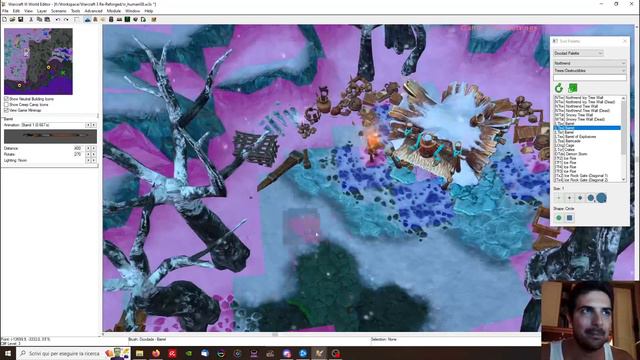The width and height of the screenshot is (640, 360).
Task: Toggle Show Neutral Building Icons checkbox
Action: coord(6,99)
